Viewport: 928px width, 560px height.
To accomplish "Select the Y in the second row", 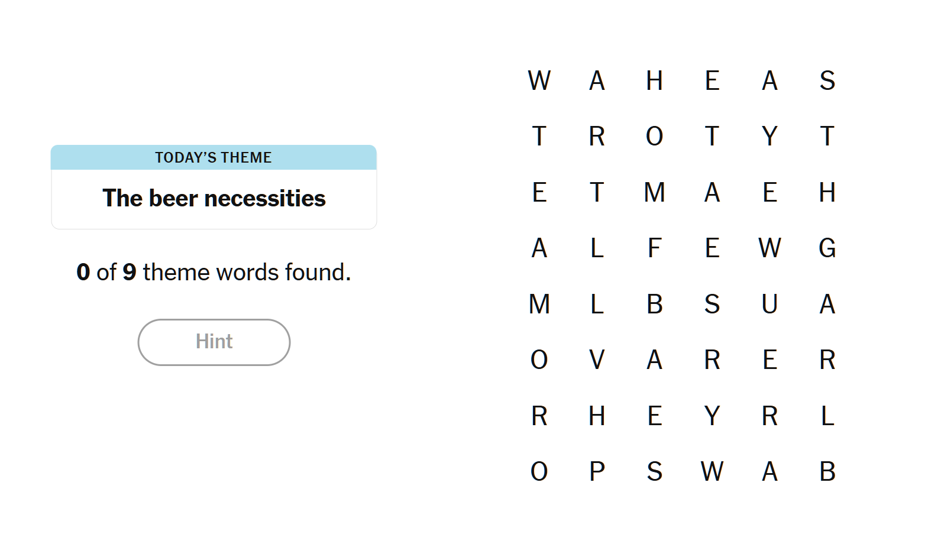I will click(x=769, y=136).
